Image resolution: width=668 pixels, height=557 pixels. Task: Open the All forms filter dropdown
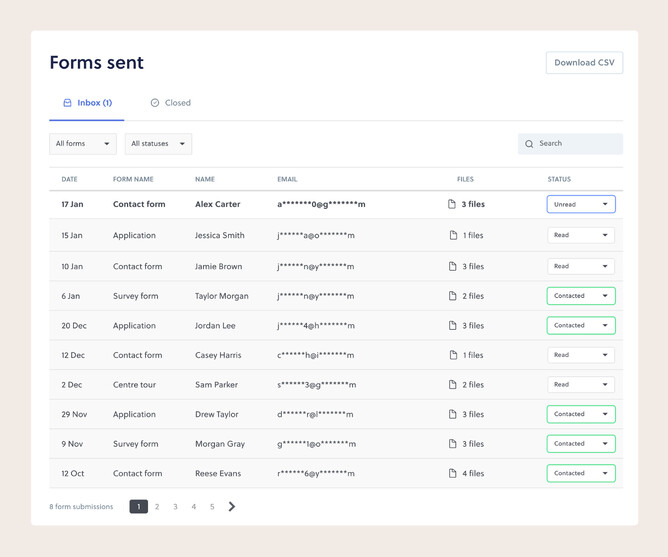(83, 144)
